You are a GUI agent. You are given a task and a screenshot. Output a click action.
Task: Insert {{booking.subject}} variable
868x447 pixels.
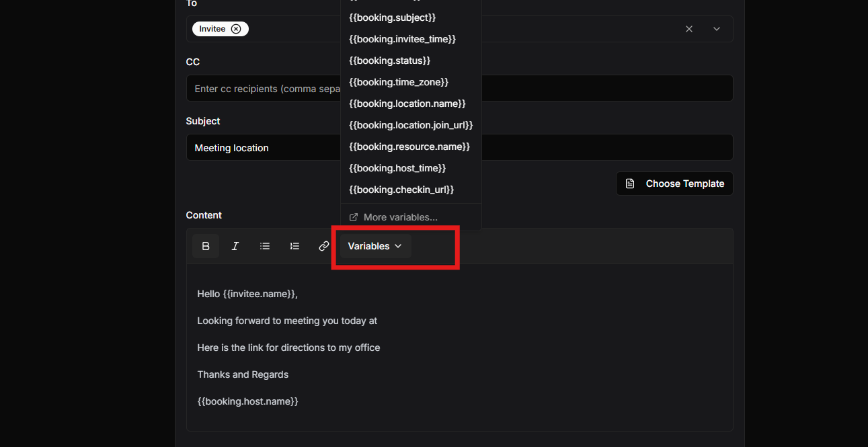click(393, 17)
